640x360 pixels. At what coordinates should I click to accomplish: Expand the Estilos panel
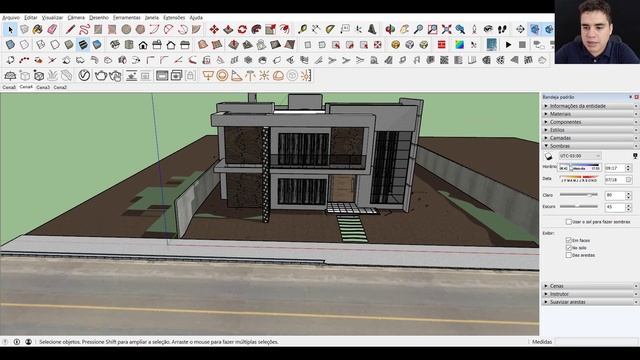590,130
